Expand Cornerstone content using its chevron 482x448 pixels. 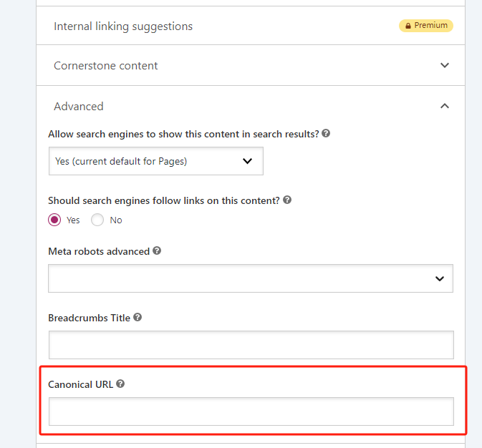click(445, 65)
